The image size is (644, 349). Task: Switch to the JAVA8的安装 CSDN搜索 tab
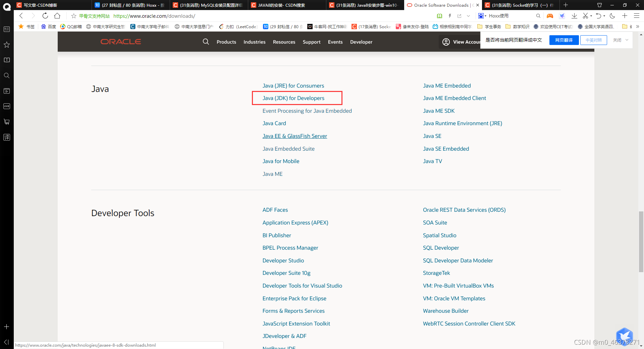pyautogui.click(x=287, y=5)
